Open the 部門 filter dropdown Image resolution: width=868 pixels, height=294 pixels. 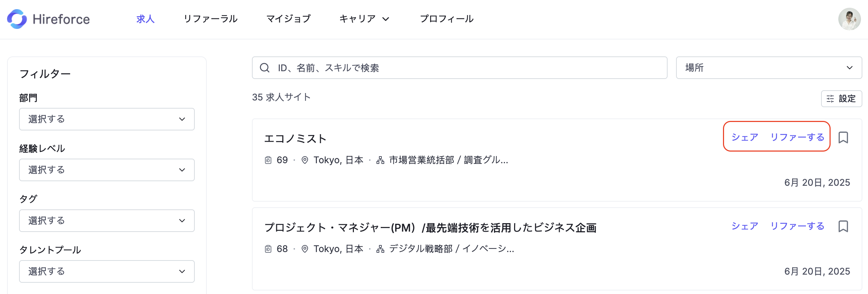click(x=107, y=119)
